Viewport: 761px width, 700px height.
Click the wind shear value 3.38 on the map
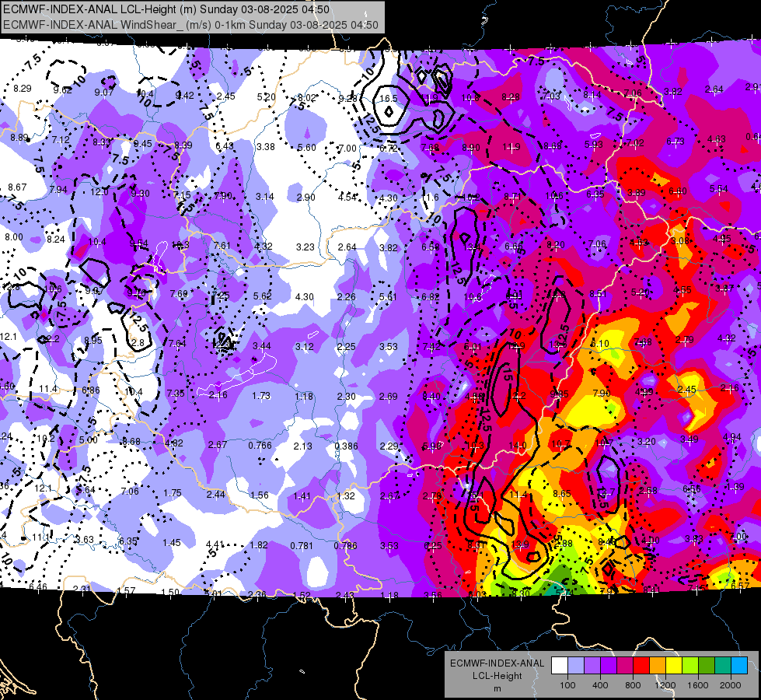click(266, 147)
